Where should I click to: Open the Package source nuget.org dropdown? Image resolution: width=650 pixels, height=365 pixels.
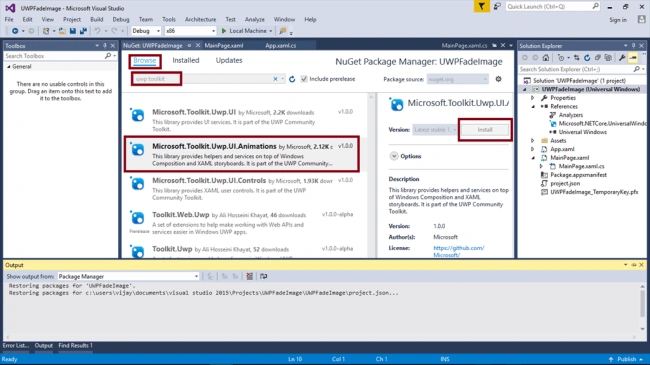458,79
